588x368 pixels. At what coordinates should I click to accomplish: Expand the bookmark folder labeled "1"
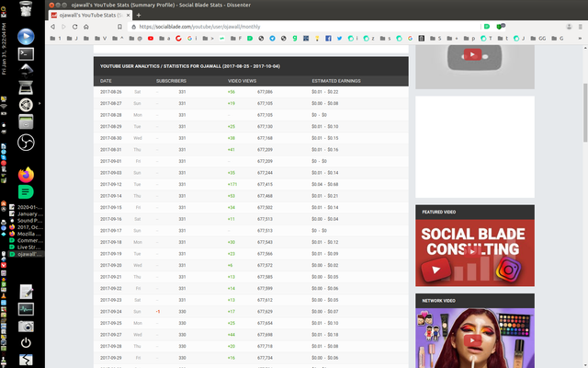[55, 39]
